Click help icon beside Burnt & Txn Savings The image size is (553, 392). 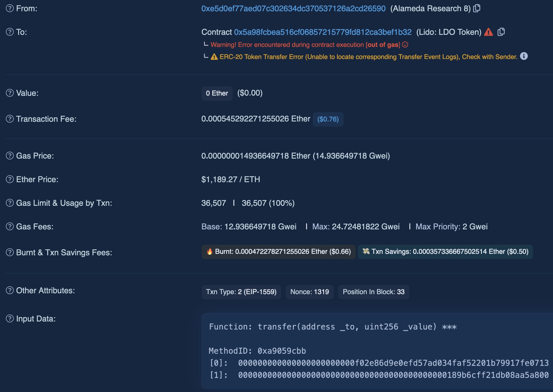10,252
